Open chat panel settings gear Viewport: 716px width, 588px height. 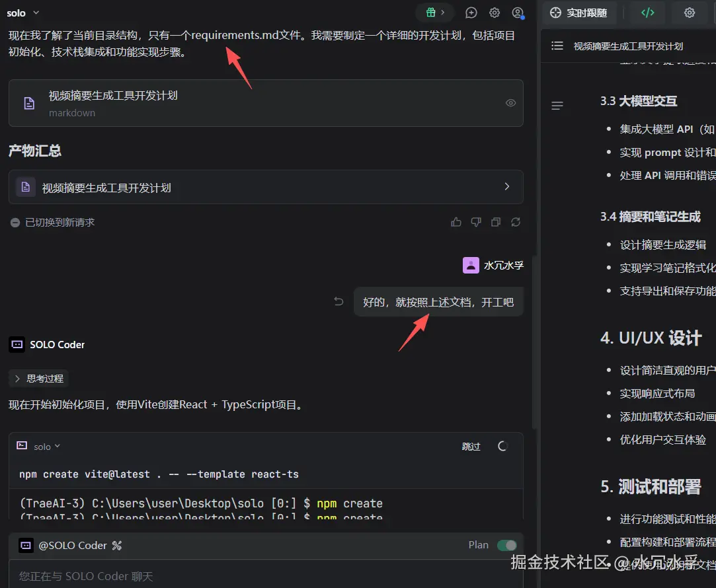(x=495, y=13)
